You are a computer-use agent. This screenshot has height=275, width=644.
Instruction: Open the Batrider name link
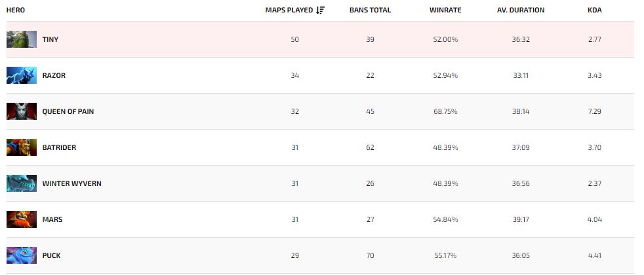[59, 147]
